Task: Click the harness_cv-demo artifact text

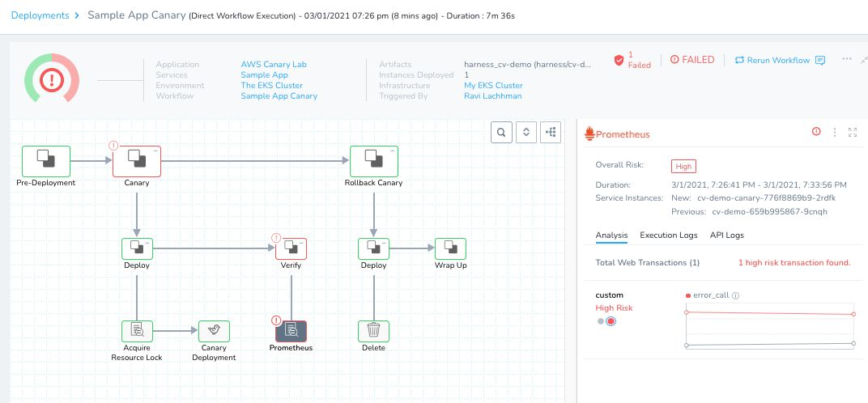Action: point(528,64)
